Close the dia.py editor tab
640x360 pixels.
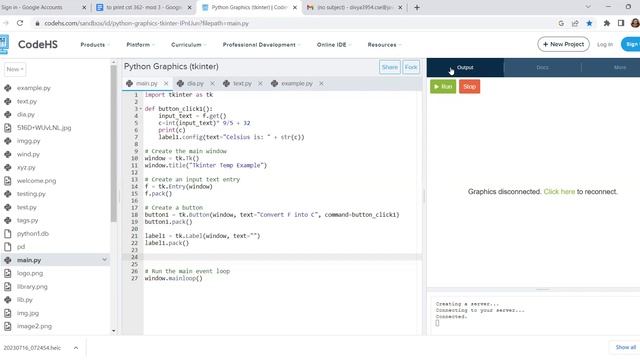coord(212,83)
